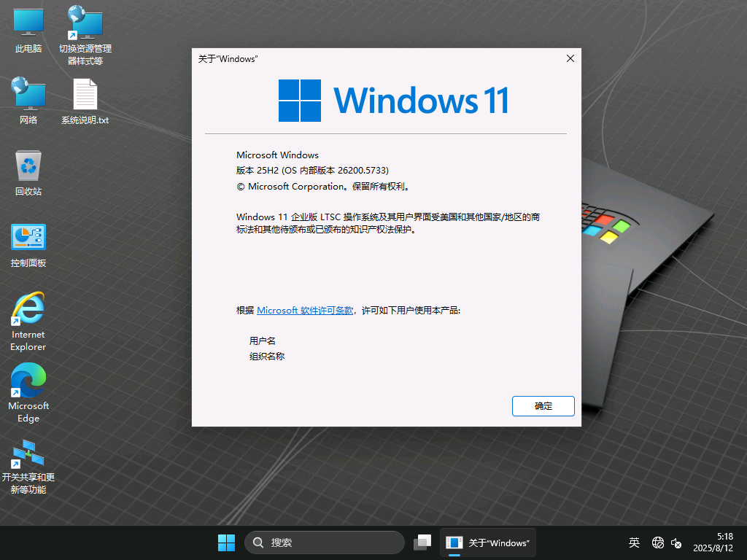Image resolution: width=747 pixels, height=560 pixels.
Task: Click the Microsoft Corporation copyright line
Action: (x=323, y=187)
